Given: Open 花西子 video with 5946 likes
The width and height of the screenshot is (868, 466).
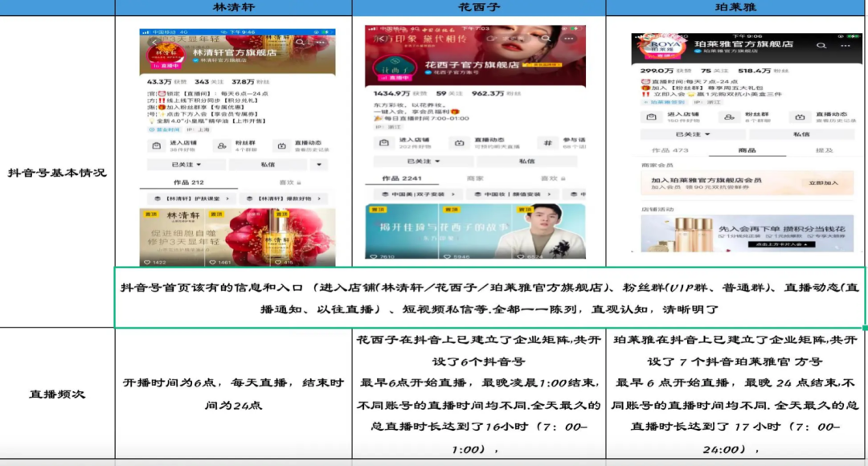Looking at the screenshot, I should pos(476,231).
